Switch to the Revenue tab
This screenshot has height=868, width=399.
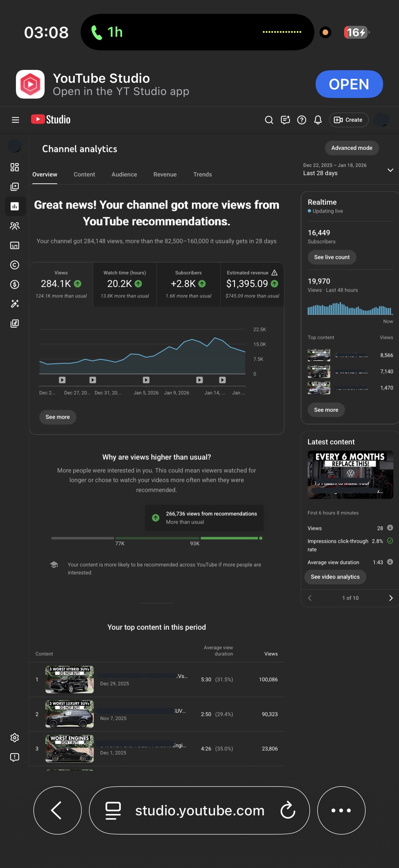tap(165, 174)
